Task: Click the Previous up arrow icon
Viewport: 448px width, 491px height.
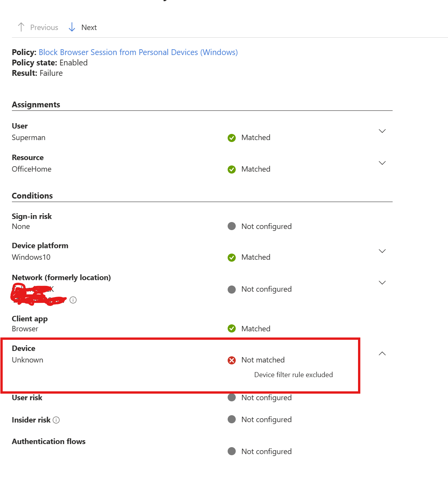Action: click(x=21, y=27)
